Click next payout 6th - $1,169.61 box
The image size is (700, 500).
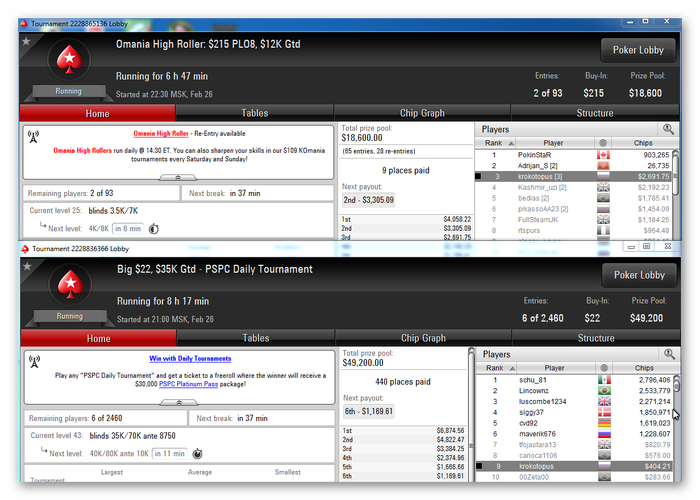[369, 411]
